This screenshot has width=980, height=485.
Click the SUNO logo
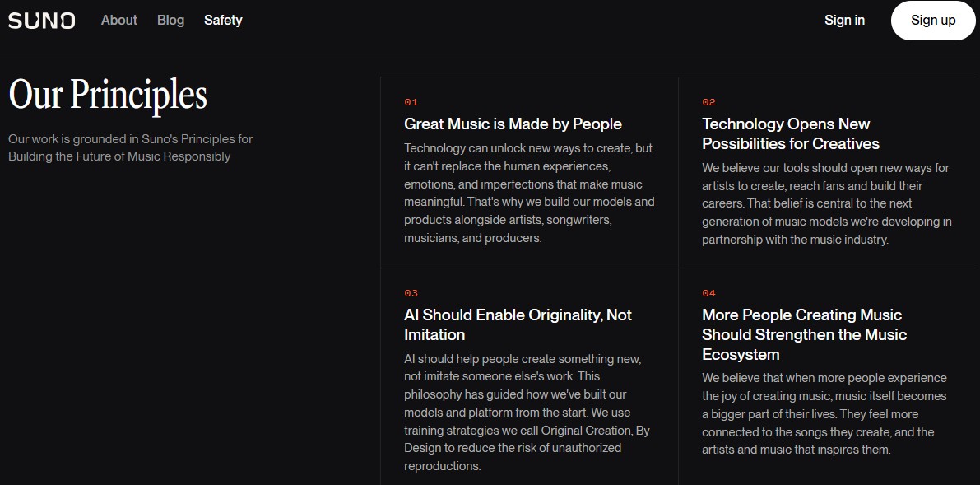[41, 21]
